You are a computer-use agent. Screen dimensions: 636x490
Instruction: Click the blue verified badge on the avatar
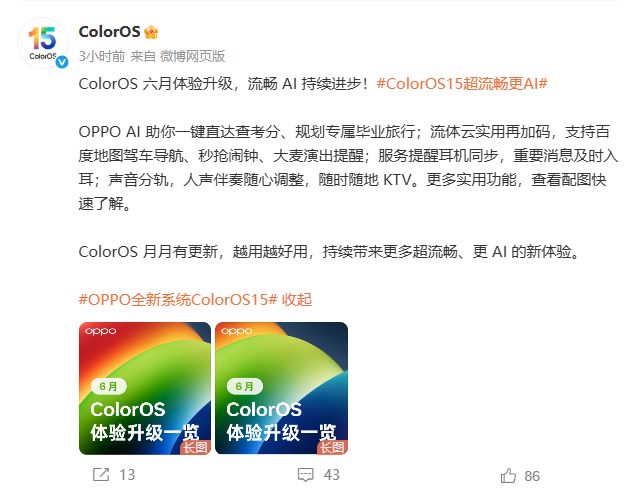coord(62,62)
